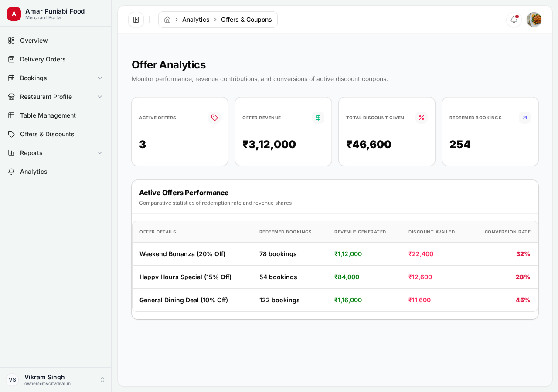558x392 pixels.
Task: Click the Table Management icon
Action: pos(11,115)
